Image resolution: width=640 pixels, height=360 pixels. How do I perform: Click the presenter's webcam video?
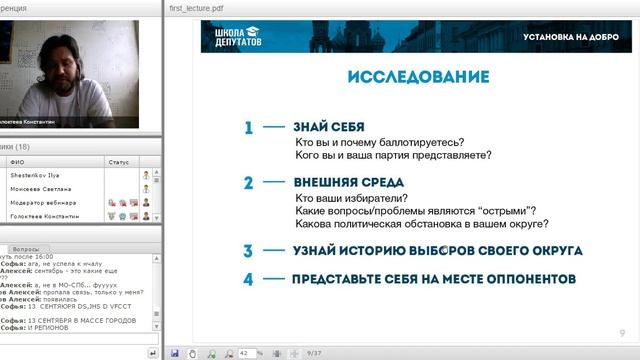pos(69,74)
